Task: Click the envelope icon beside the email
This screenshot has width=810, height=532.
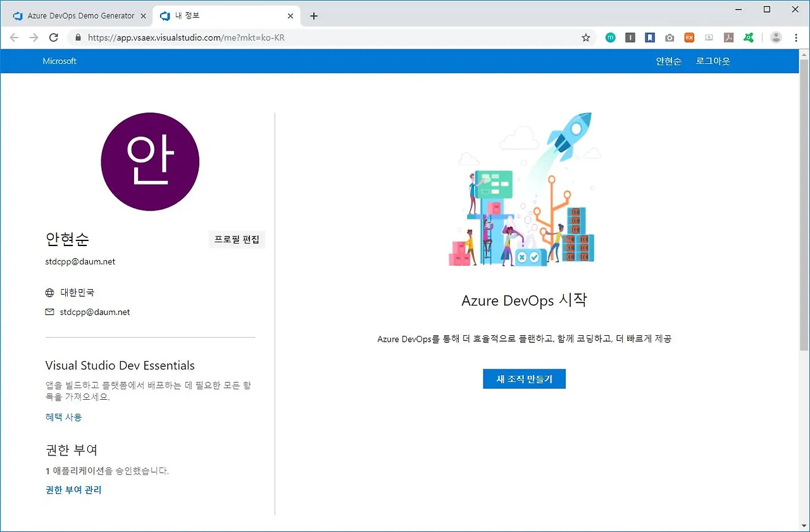Action: point(50,312)
